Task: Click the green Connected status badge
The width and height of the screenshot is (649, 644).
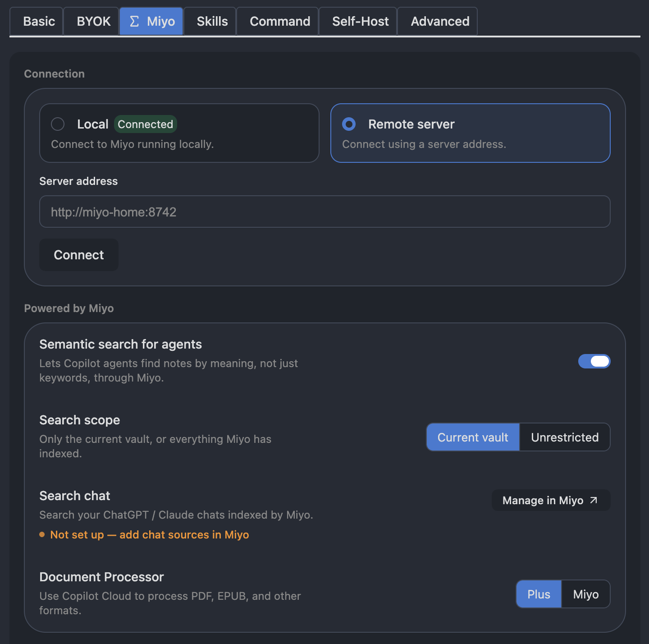Action: (x=145, y=124)
